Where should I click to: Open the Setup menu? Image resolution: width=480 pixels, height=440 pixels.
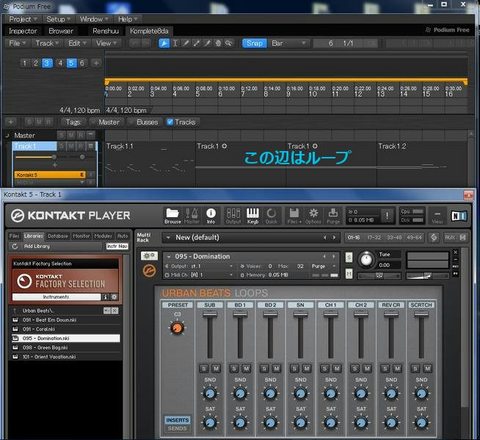tap(58, 19)
